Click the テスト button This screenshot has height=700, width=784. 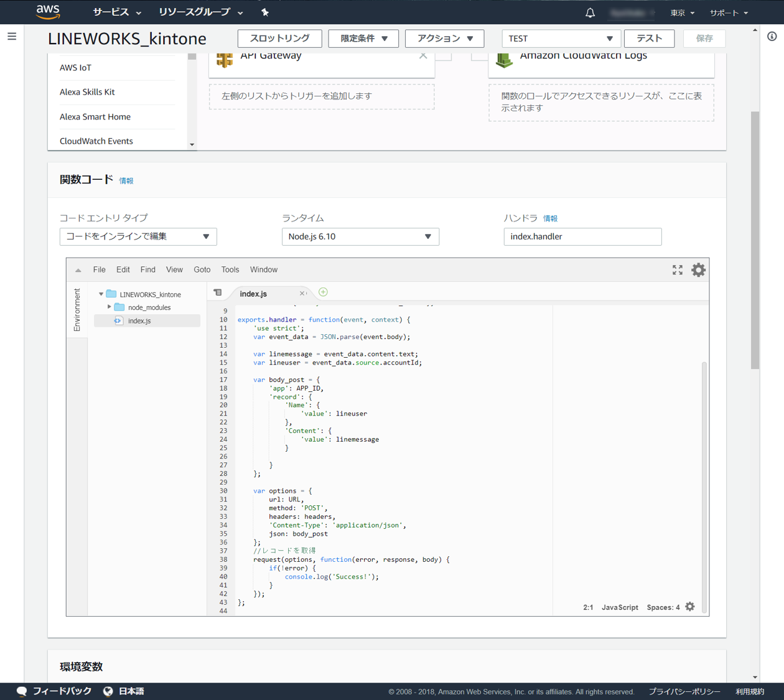pos(649,39)
